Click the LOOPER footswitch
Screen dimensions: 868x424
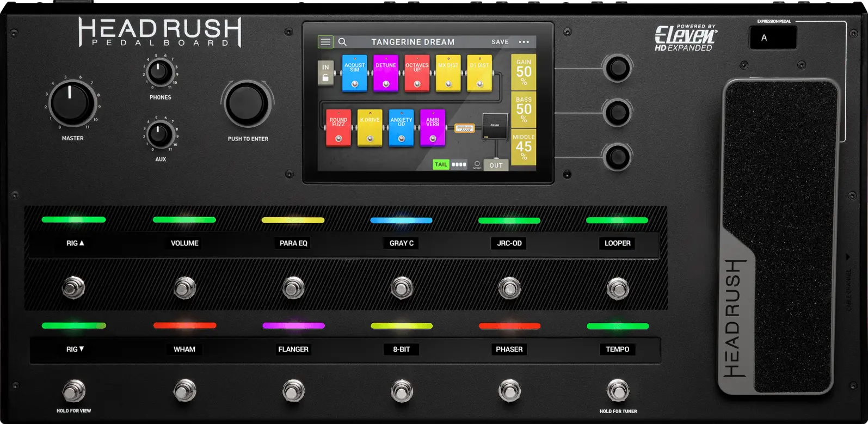pos(618,288)
